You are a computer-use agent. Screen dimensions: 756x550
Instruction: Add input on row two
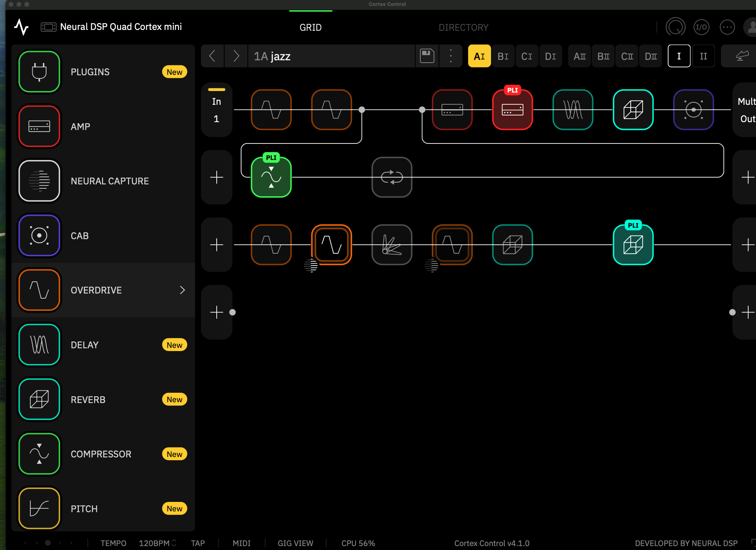216,177
